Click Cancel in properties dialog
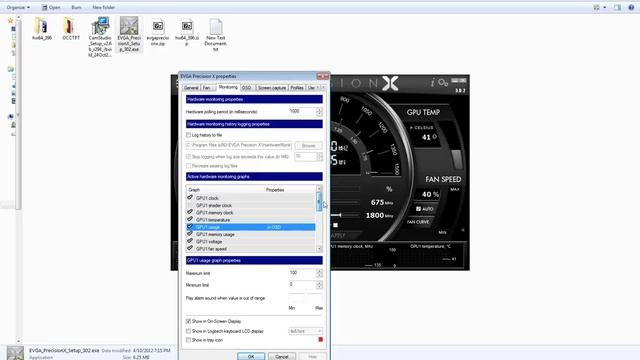 pos(282,356)
